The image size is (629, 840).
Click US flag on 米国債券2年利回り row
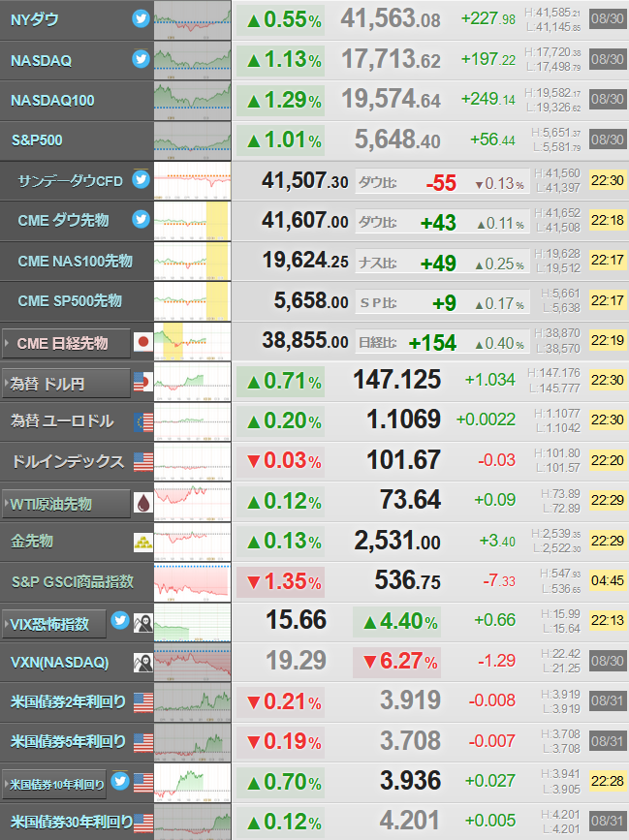pyautogui.click(x=143, y=702)
